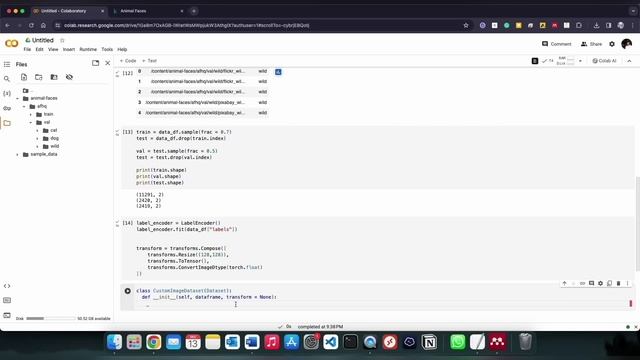Toggle hidden files visibility in Files panel
Screen dimensions: 640x360
(69, 77)
